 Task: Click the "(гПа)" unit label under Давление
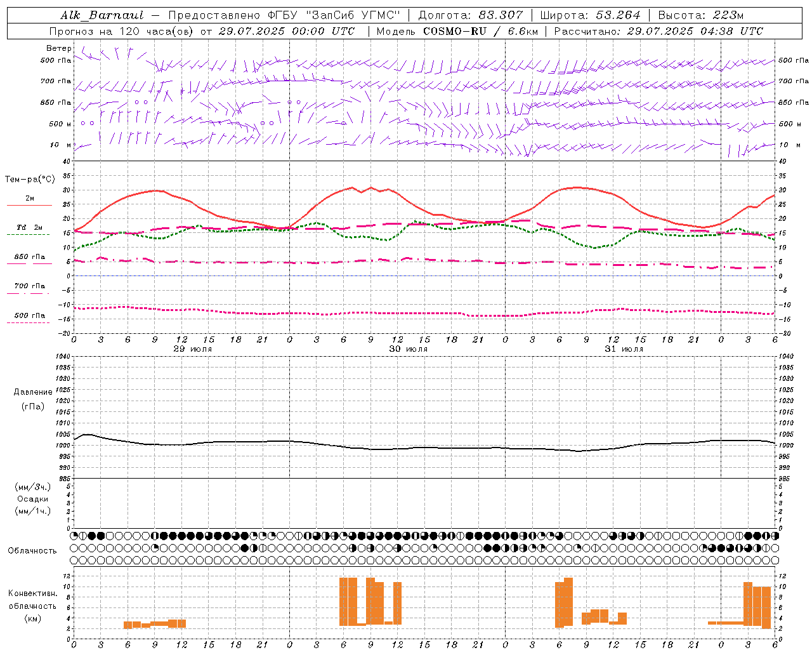pyautogui.click(x=33, y=407)
